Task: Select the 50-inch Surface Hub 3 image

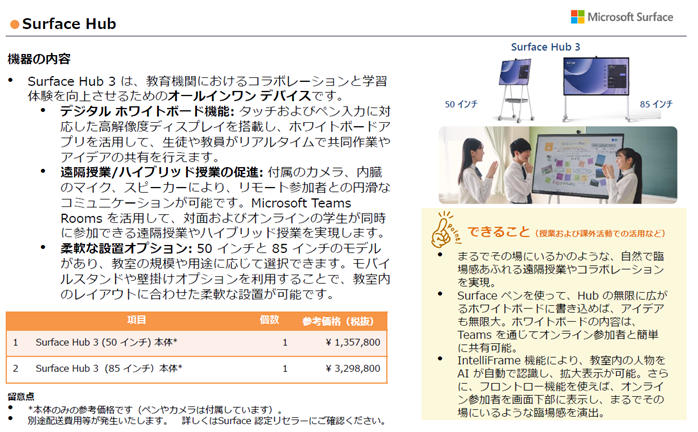Action: [x=515, y=90]
